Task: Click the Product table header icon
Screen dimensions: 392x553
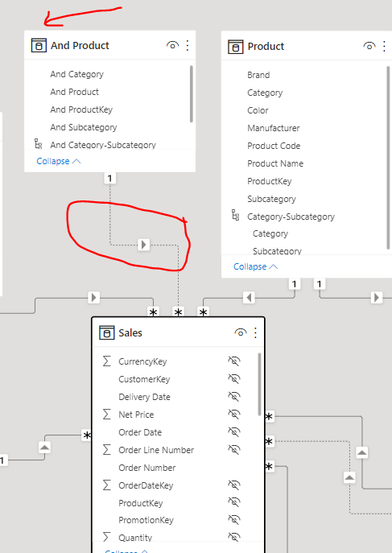Action: tap(236, 47)
